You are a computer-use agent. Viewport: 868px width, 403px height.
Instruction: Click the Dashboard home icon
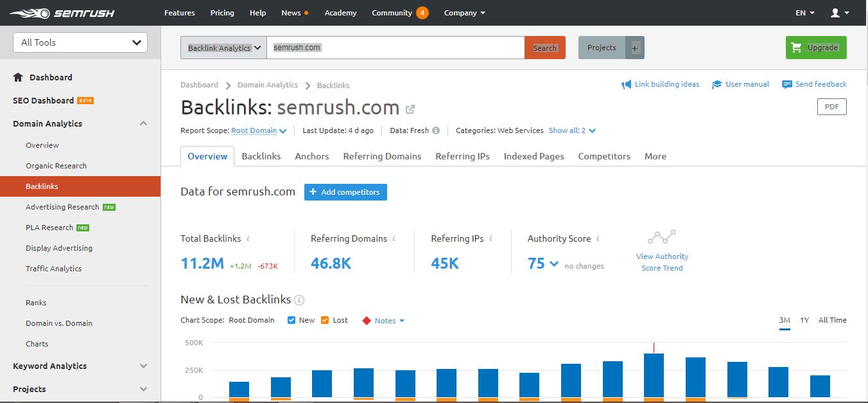[18, 77]
